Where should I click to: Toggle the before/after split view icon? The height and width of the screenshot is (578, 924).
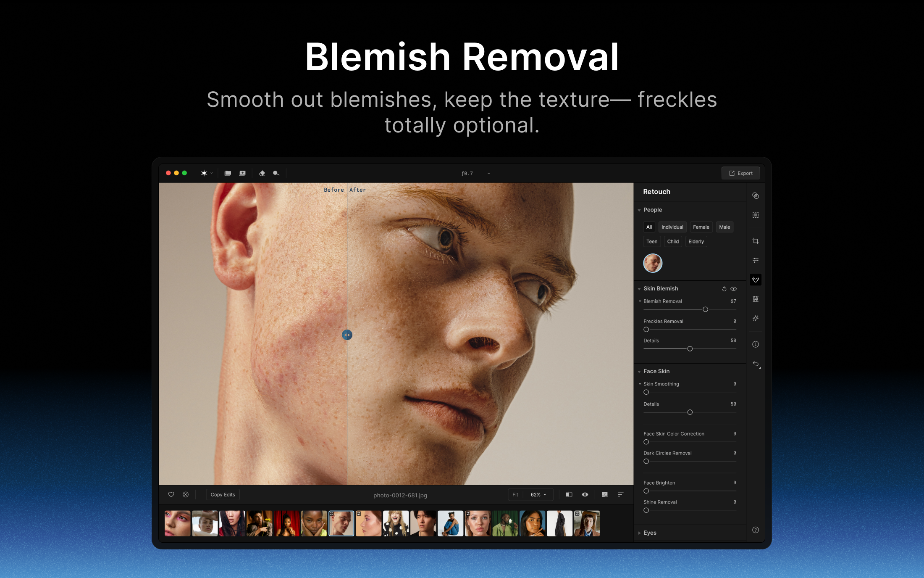point(569,495)
